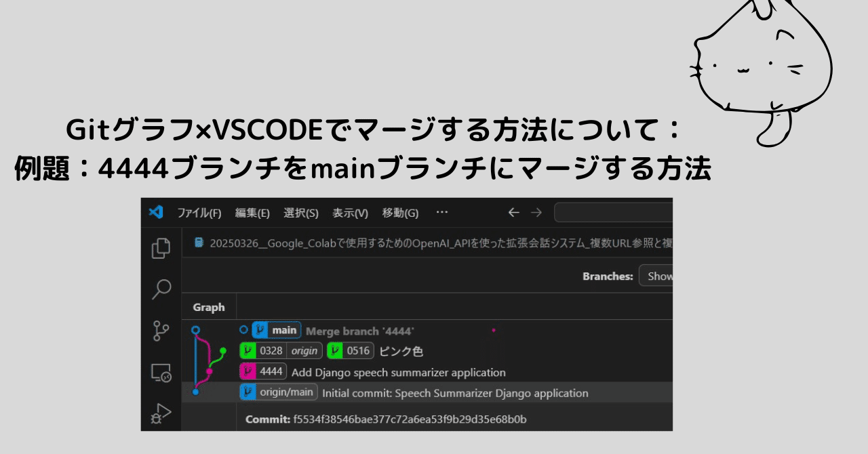Toggle the origin/main branch label
The width and height of the screenshot is (868, 454).
pos(279,392)
